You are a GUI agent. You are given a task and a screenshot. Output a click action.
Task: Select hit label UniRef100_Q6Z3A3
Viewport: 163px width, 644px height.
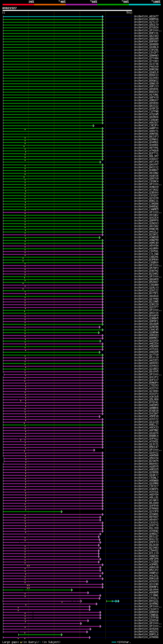146,36
